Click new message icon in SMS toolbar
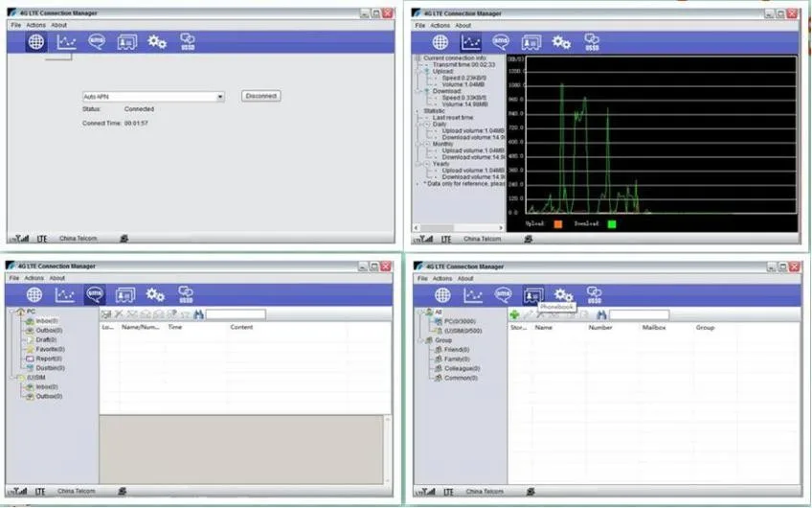Viewport: 812px width, 508px height. tap(106, 314)
